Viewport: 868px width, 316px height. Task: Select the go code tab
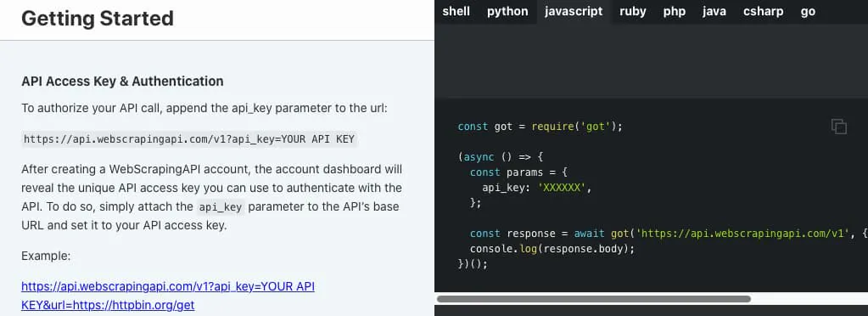[x=808, y=12]
